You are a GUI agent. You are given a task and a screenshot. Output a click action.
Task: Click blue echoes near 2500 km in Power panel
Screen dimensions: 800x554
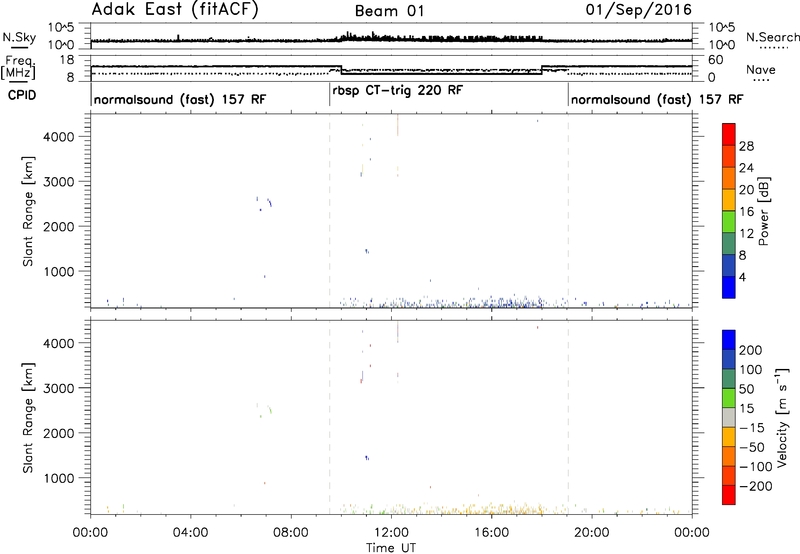point(269,203)
